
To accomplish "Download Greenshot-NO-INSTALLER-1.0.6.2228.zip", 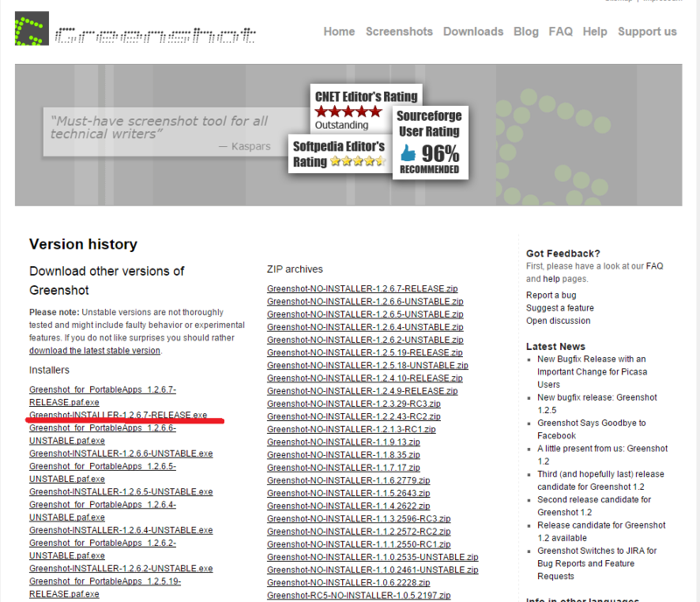I will coord(348,583).
